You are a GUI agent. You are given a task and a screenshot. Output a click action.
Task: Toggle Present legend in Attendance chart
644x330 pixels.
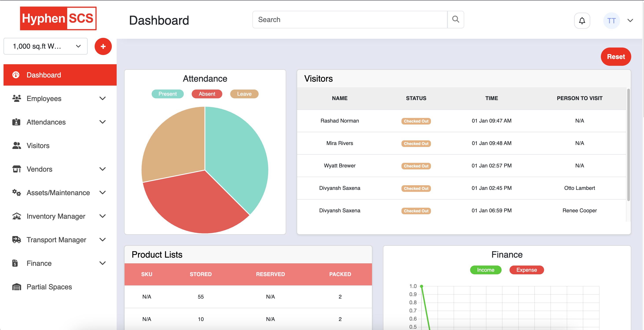(x=167, y=94)
